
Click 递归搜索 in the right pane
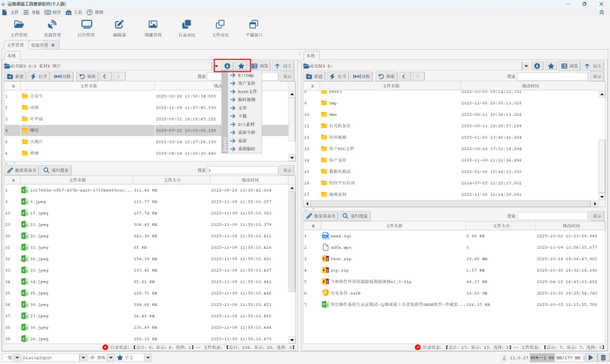(355, 216)
